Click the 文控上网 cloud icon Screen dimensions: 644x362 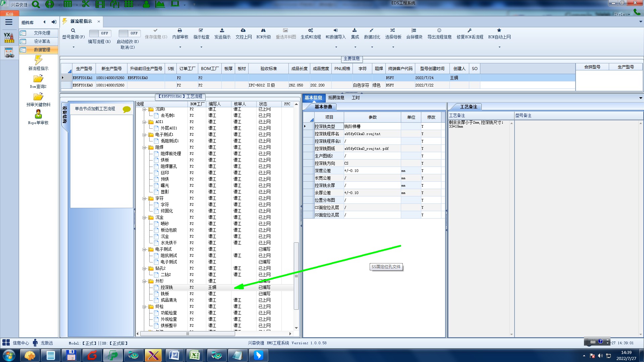(x=243, y=31)
